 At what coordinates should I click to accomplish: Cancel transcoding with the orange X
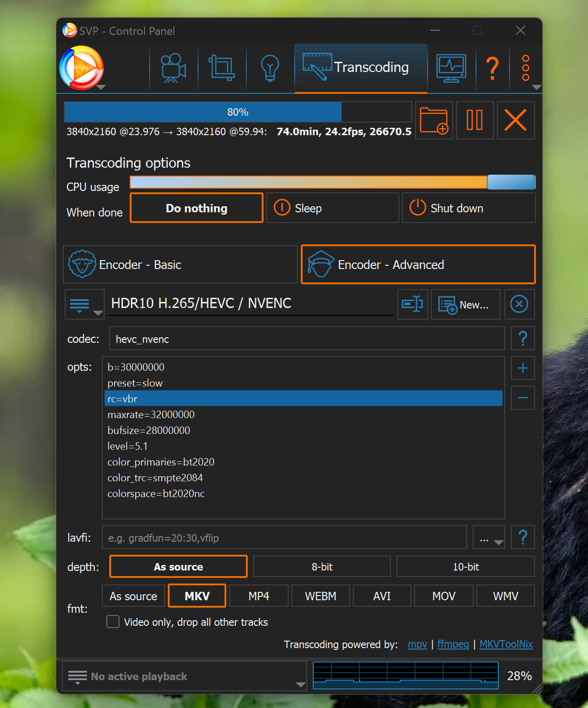coord(515,121)
